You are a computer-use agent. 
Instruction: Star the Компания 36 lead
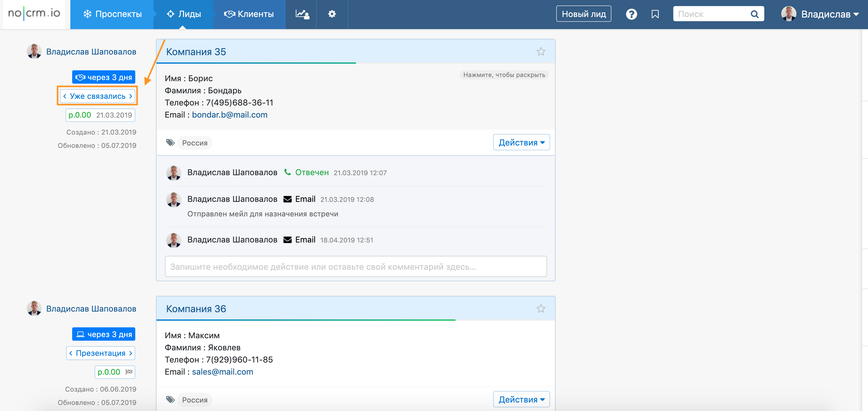coord(540,309)
